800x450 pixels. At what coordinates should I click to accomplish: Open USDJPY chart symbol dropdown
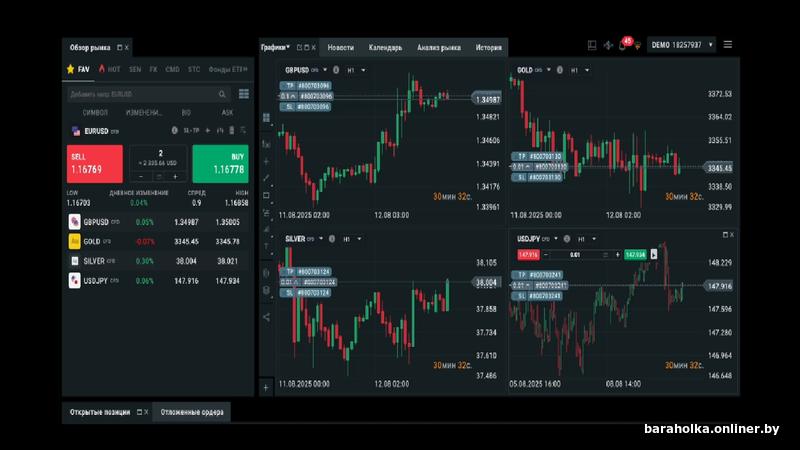(556, 239)
